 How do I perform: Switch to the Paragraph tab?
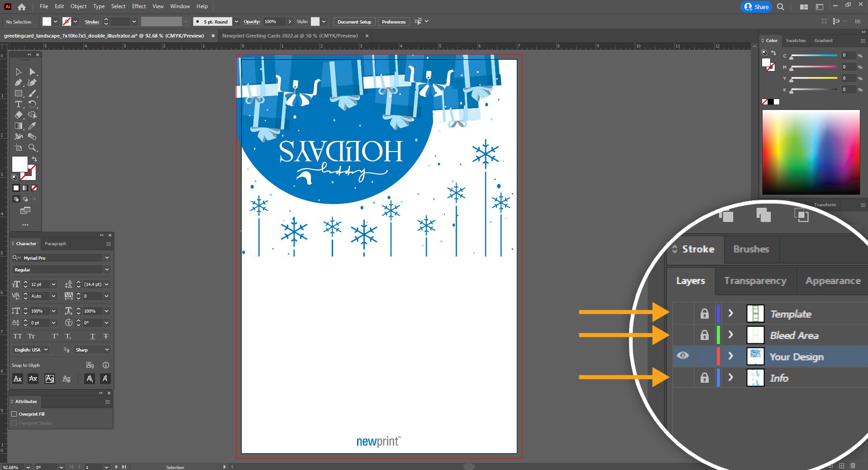point(55,244)
